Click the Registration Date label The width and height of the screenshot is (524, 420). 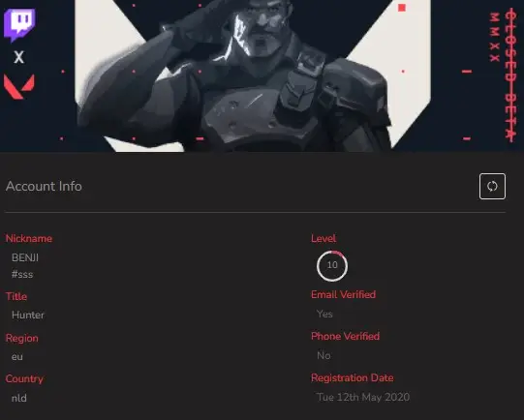353,378
